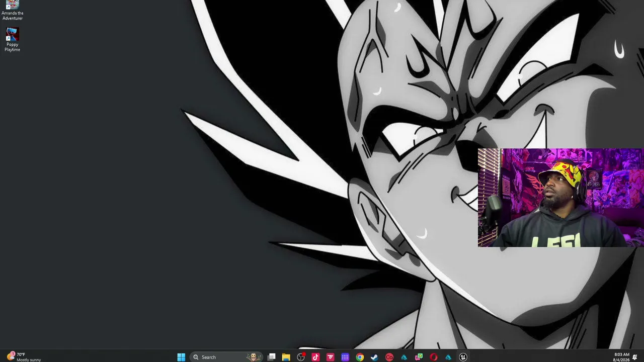The width and height of the screenshot is (644, 362).
Task: Open the purple grid app on the taskbar
Action: click(x=345, y=357)
